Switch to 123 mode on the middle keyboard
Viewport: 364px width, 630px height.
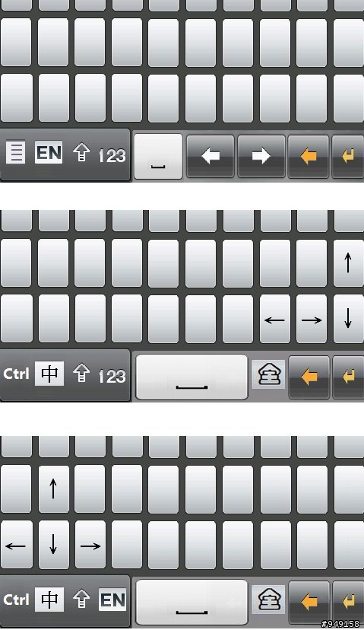click(112, 376)
